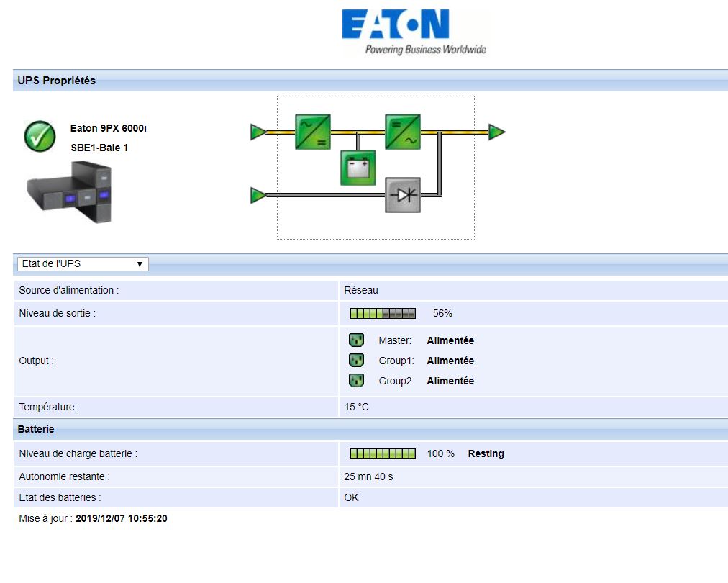Open the Etat de l'UPS dropdown
Viewport: 728px width, 583px height.
click(83, 264)
